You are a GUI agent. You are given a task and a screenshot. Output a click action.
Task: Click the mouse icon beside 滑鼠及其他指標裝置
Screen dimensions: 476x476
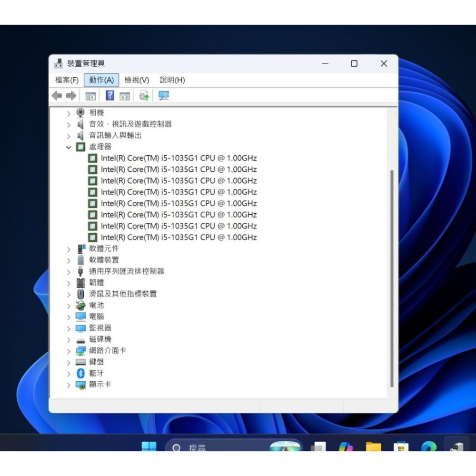coord(80,294)
